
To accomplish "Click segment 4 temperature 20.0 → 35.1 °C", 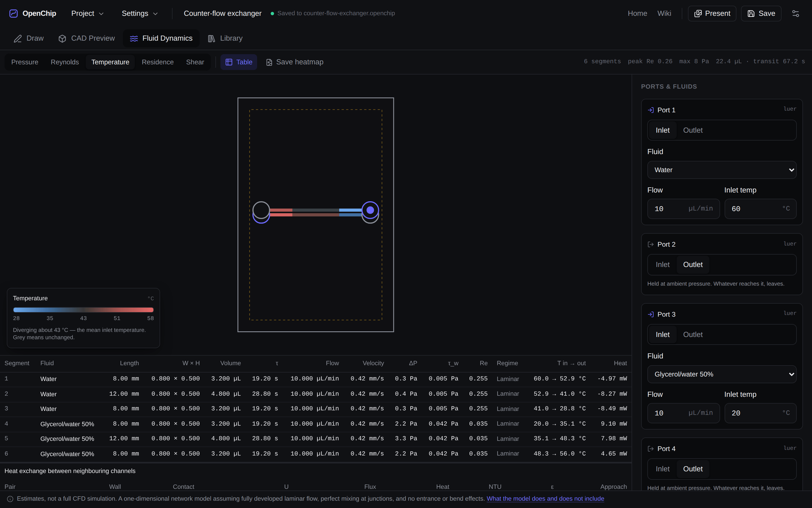I will click(560, 424).
